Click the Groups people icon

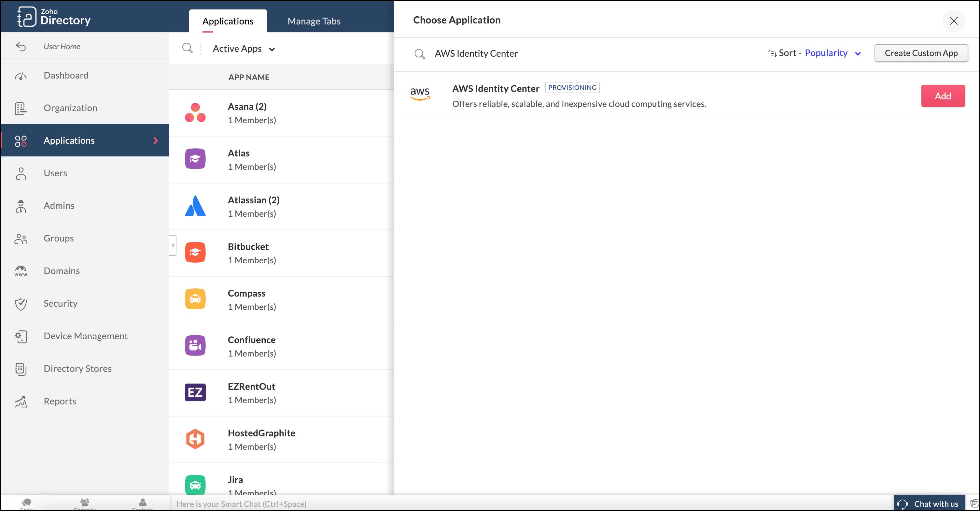21,239
